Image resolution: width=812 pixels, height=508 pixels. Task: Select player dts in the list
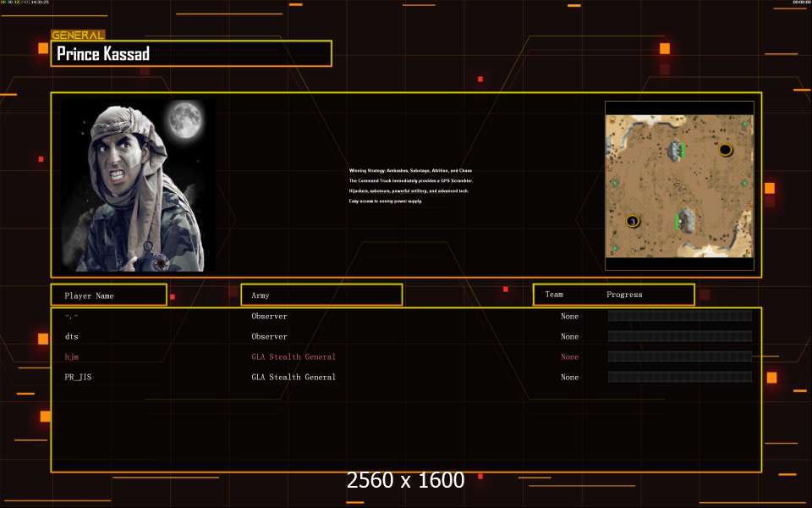pyautogui.click(x=72, y=337)
